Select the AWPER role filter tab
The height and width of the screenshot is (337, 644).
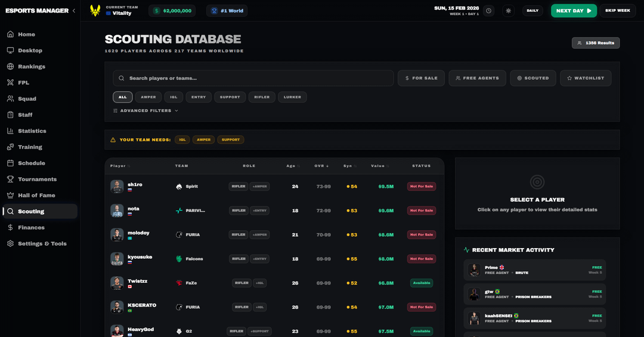point(148,97)
